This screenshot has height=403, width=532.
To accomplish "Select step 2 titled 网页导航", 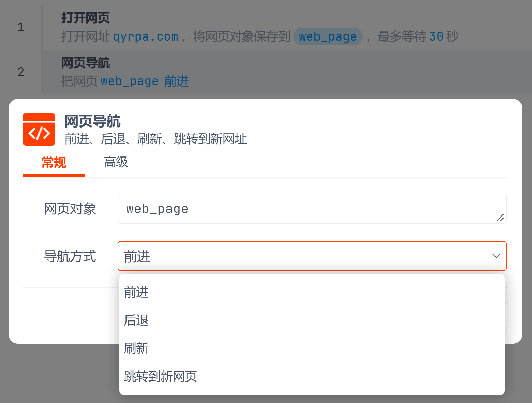I will coord(85,63).
